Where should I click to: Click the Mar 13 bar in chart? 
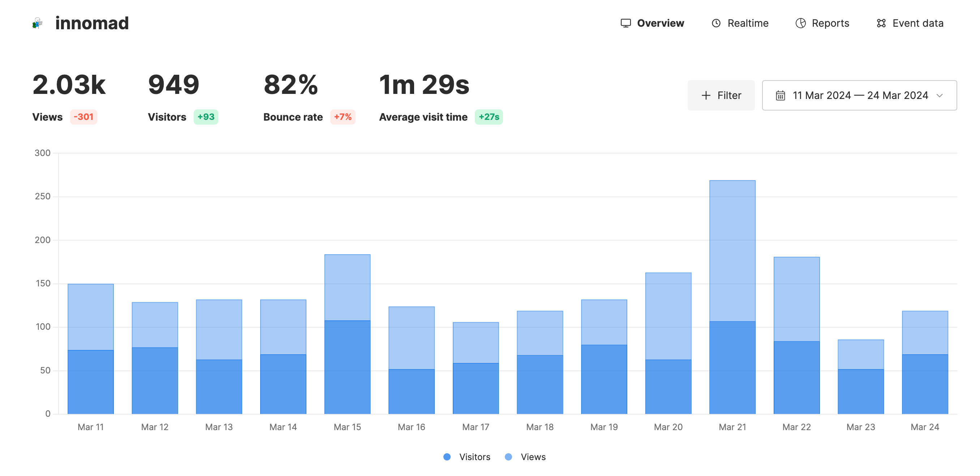219,356
